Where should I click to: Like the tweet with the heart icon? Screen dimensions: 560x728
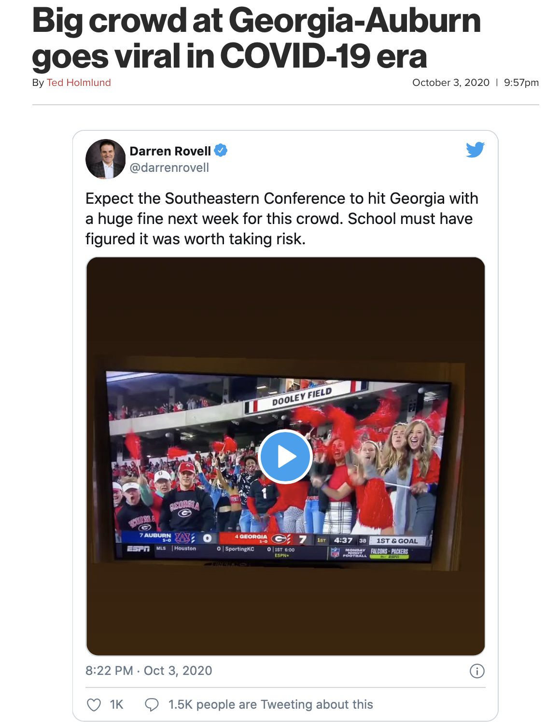click(x=94, y=705)
